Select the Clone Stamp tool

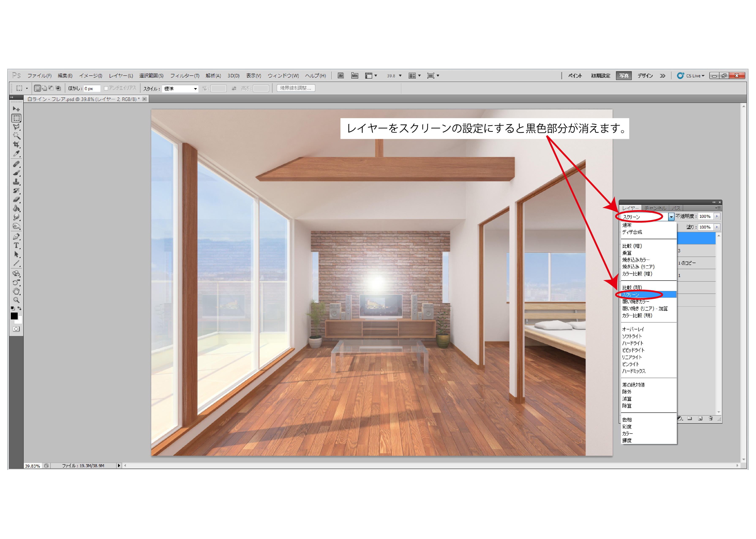(16, 182)
